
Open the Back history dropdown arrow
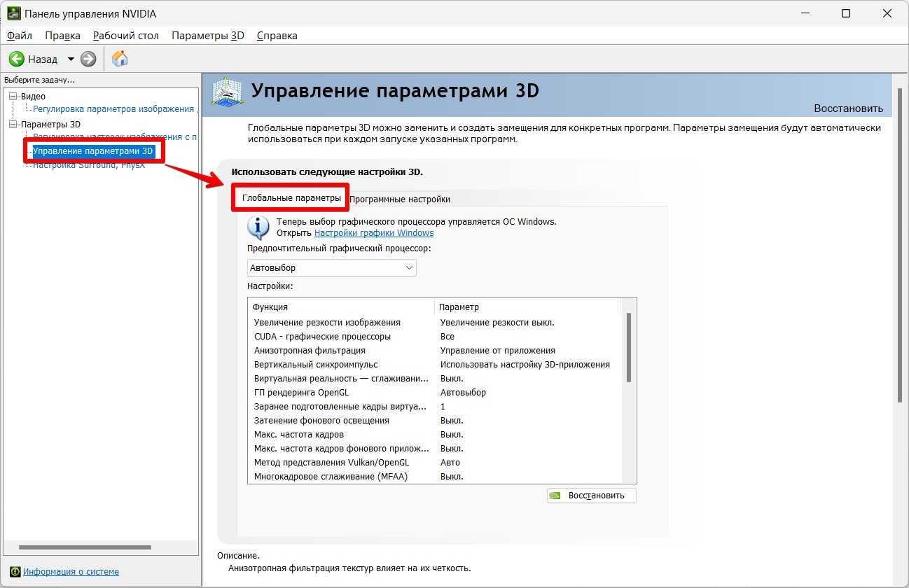[71, 59]
